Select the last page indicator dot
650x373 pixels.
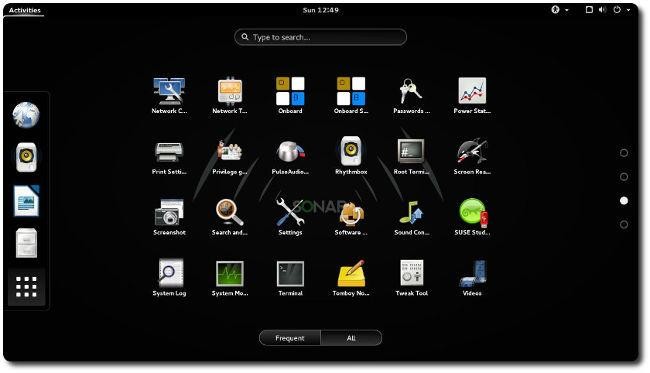pos(623,225)
